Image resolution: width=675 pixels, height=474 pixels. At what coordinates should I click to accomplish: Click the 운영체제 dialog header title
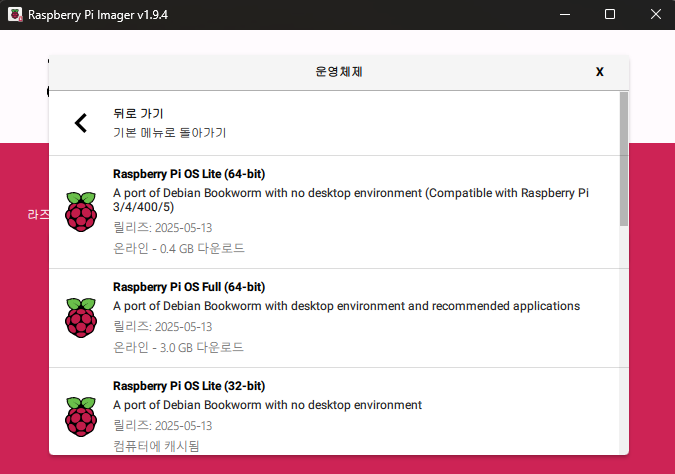click(x=339, y=72)
